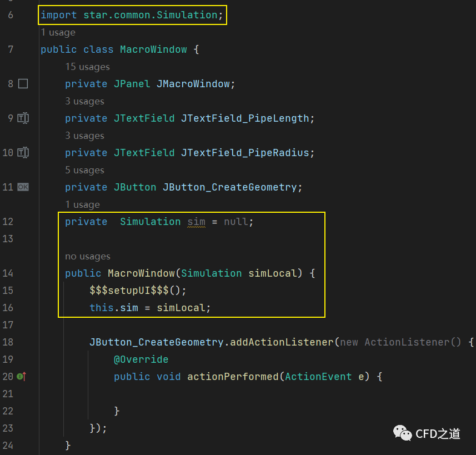Click the JMacroWindow field name

point(193,84)
